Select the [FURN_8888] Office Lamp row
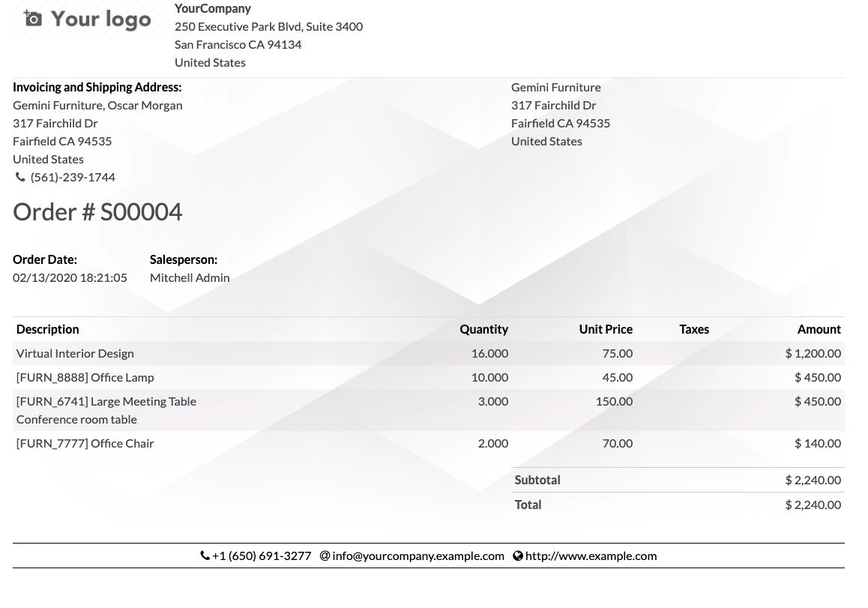868x608 pixels. click(x=429, y=378)
